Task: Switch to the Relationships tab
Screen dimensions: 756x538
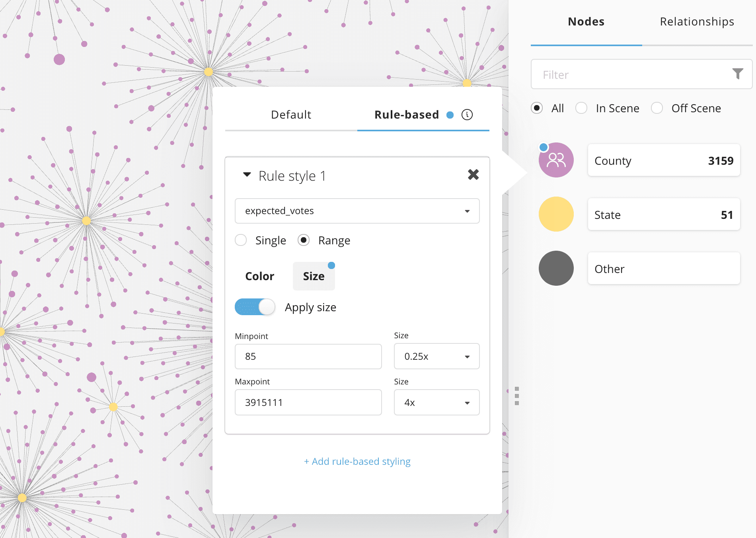Action: (x=697, y=21)
